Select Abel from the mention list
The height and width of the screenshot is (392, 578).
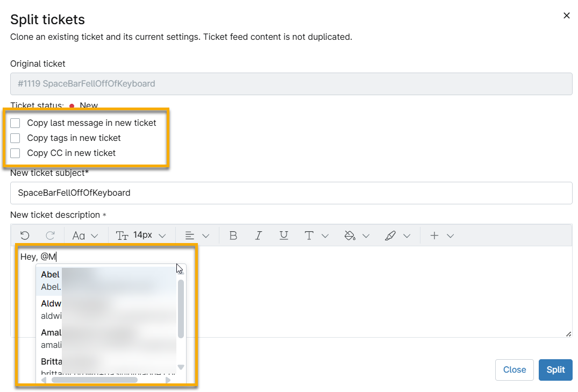[51, 280]
